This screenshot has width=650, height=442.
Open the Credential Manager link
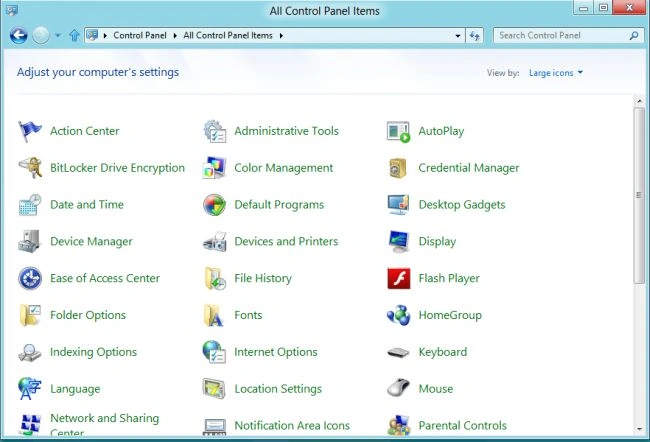tap(469, 168)
